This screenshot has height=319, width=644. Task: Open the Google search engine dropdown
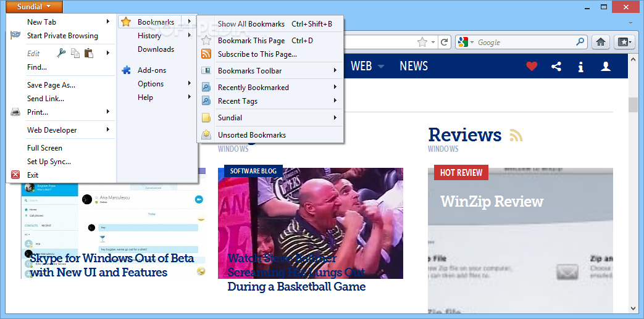click(472, 43)
